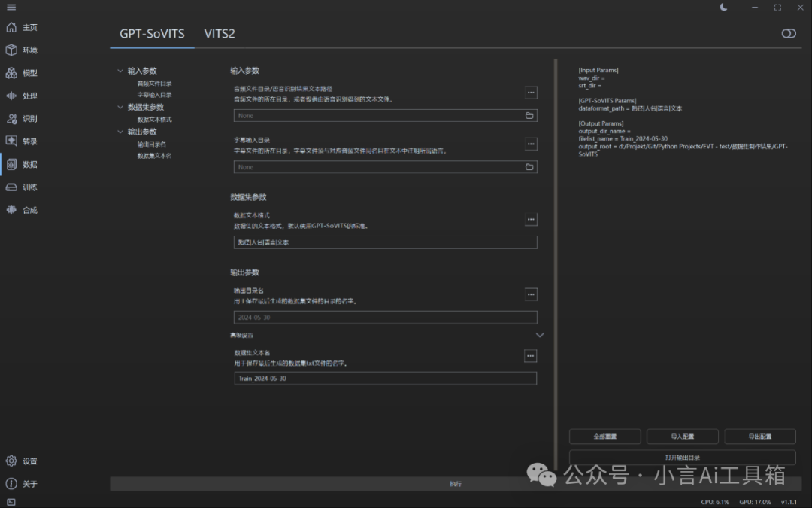
Task: Open the 处理 (Process) page
Action: tap(22, 96)
